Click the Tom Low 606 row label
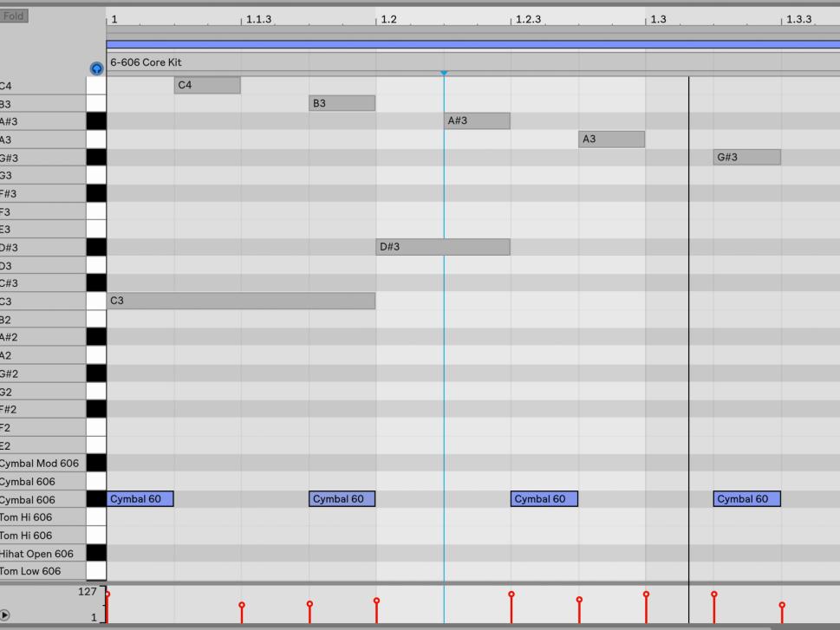 pos(30,571)
